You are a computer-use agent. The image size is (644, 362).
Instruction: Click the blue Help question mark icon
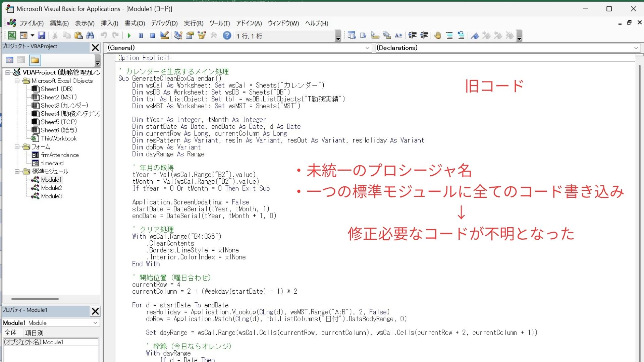point(227,36)
